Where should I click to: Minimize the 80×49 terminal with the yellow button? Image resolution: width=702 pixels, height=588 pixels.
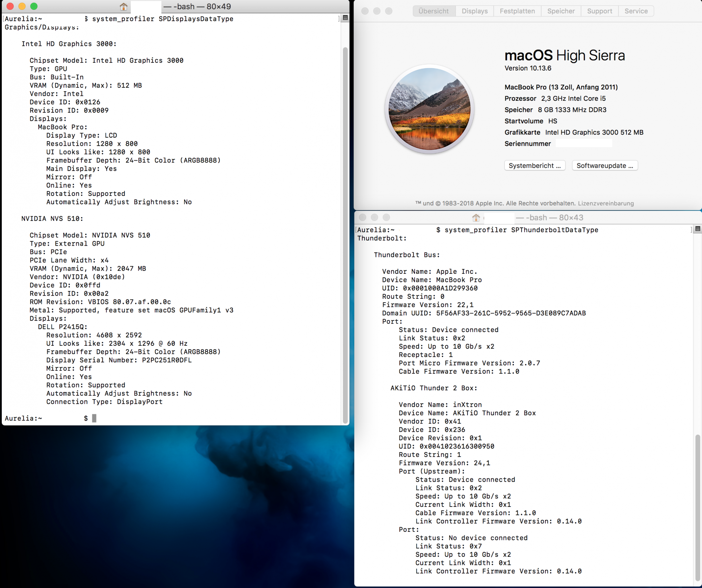click(x=22, y=6)
